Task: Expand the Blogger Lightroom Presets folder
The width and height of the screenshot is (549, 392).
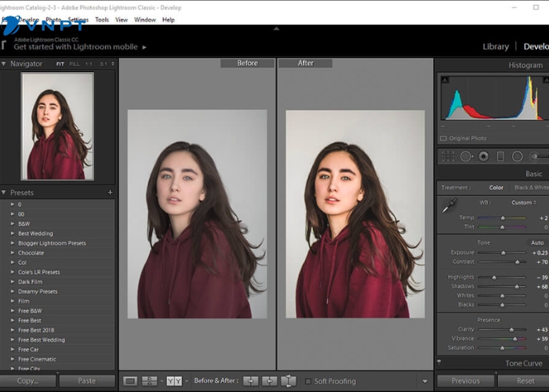Action: pyautogui.click(x=13, y=243)
